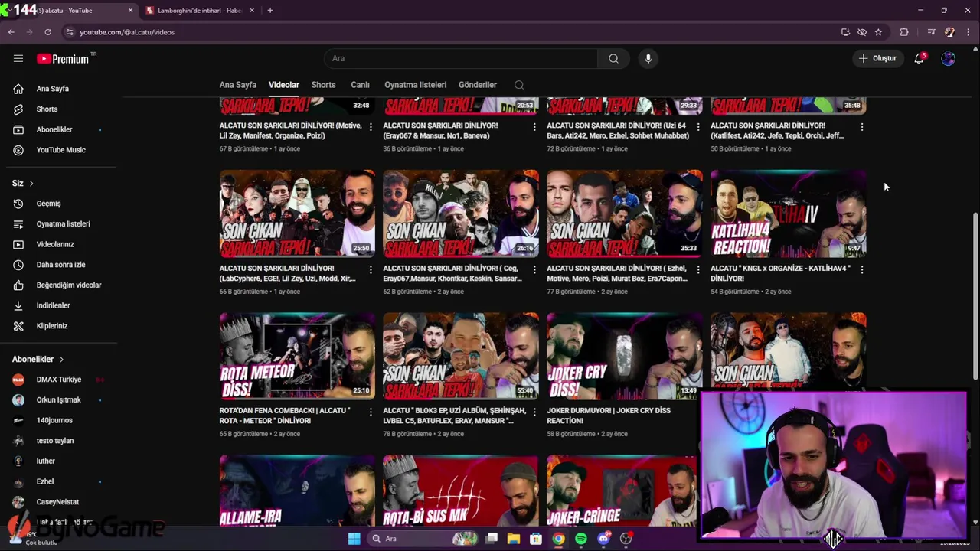Switch to the Ana Sayfa channel tab
This screenshot has width=980, height=551.
click(238, 85)
